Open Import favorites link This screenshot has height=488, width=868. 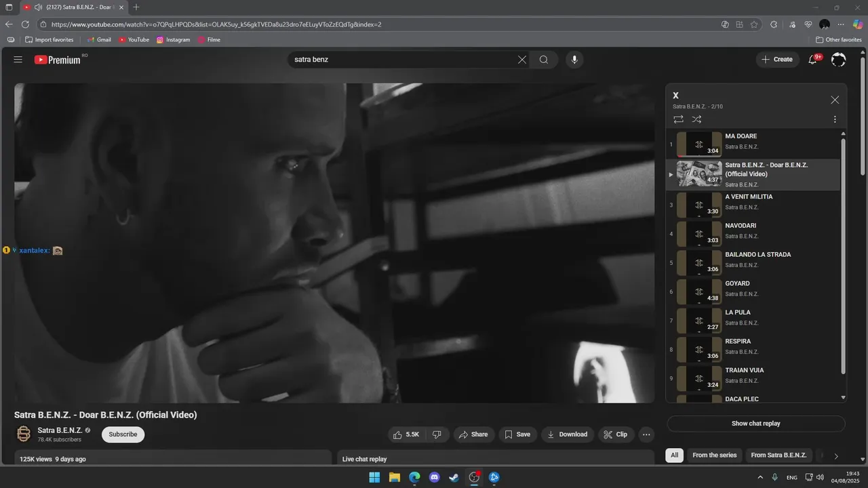pos(49,40)
